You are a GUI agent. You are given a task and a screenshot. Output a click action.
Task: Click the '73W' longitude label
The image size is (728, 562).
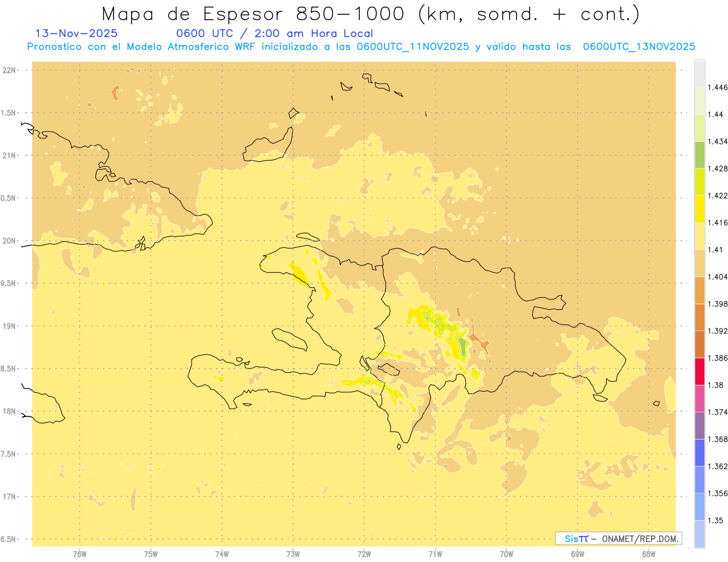pos(293,554)
